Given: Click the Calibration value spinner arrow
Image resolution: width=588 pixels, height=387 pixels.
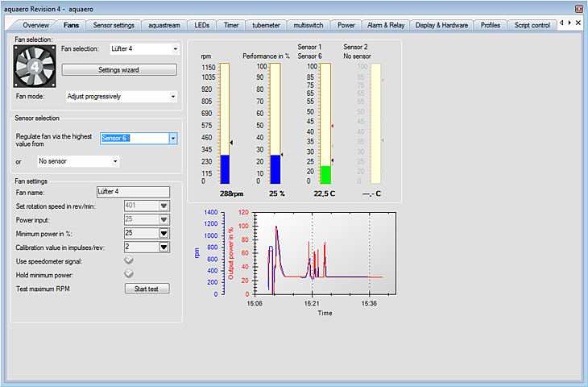Looking at the screenshot, I should (164, 247).
